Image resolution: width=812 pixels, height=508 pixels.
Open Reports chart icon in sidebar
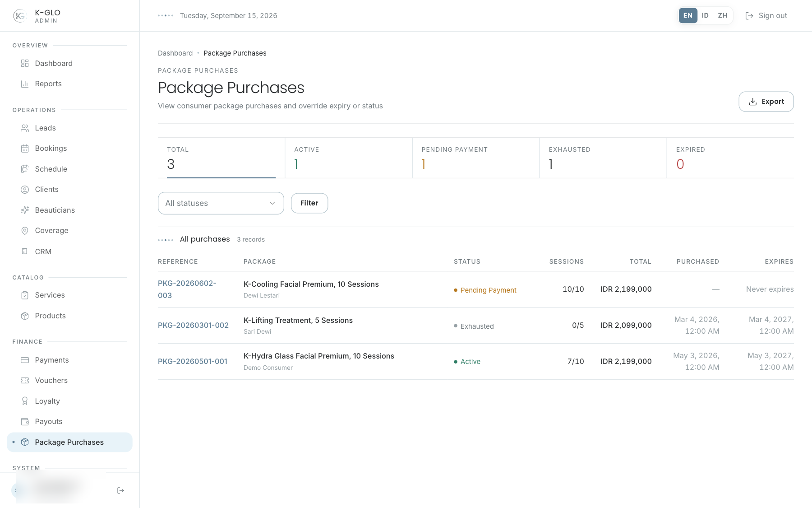(x=25, y=84)
